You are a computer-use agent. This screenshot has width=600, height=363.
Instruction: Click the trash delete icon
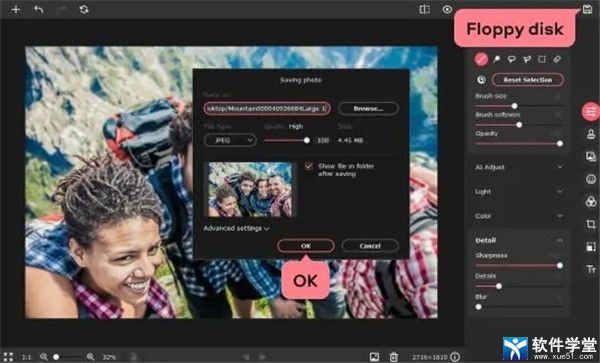tap(393, 357)
